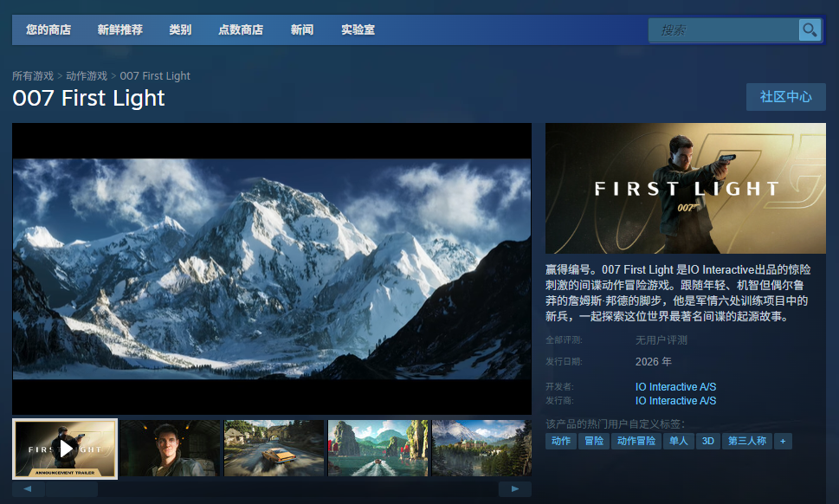Select the 3D tag
Viewport: 839px width, 504px height.
tap(708, 441)
